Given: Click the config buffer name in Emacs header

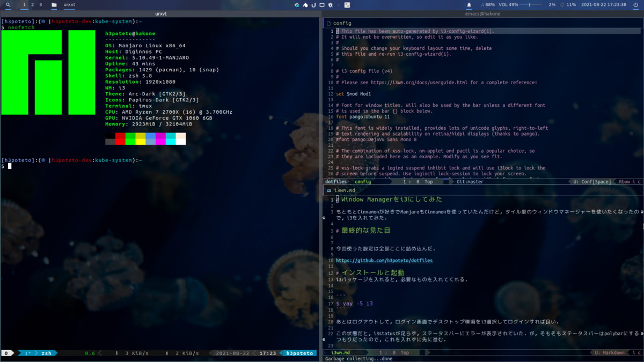Looking at the screenshot, I should coord(342,23).
